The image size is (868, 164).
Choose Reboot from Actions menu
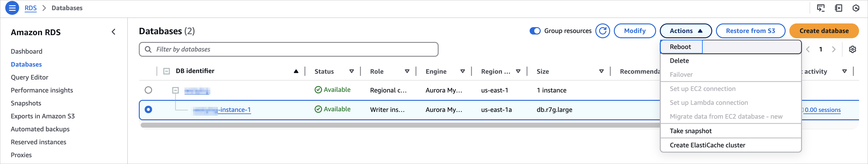(x=680, y=47)
